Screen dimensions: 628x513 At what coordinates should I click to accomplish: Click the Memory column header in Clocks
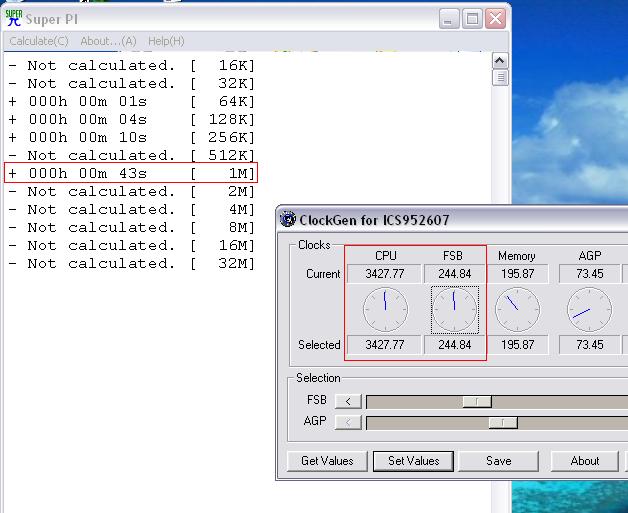(x=517, y=255)
